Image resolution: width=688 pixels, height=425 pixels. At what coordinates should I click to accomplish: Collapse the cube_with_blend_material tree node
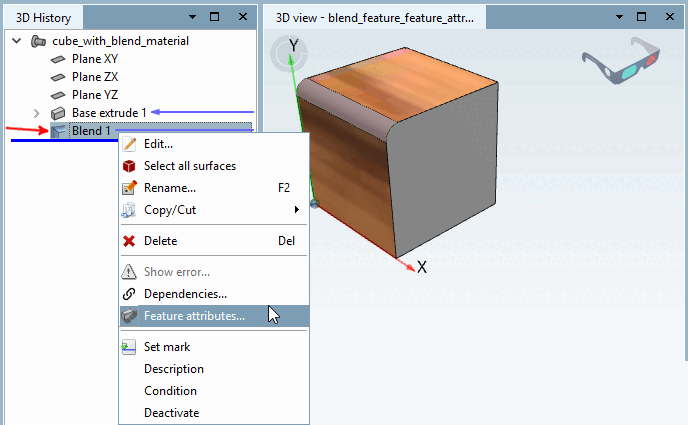point(17,41)
